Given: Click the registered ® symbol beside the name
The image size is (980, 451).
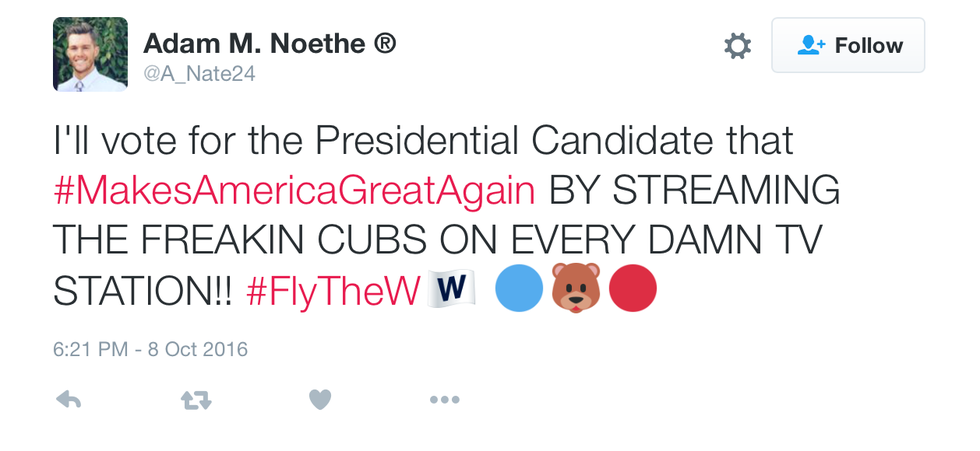Looking at the screenshot, I should [385, 43].
